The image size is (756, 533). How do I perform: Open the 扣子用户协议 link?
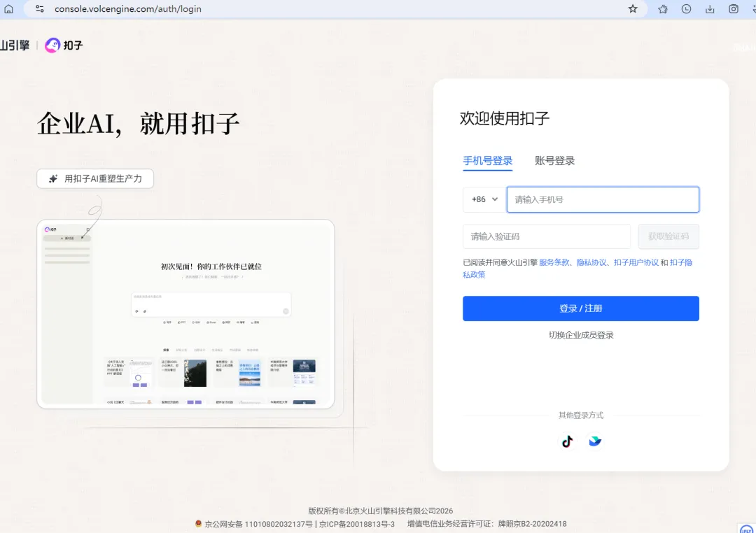pyautogui.click(x=636, y=262)
